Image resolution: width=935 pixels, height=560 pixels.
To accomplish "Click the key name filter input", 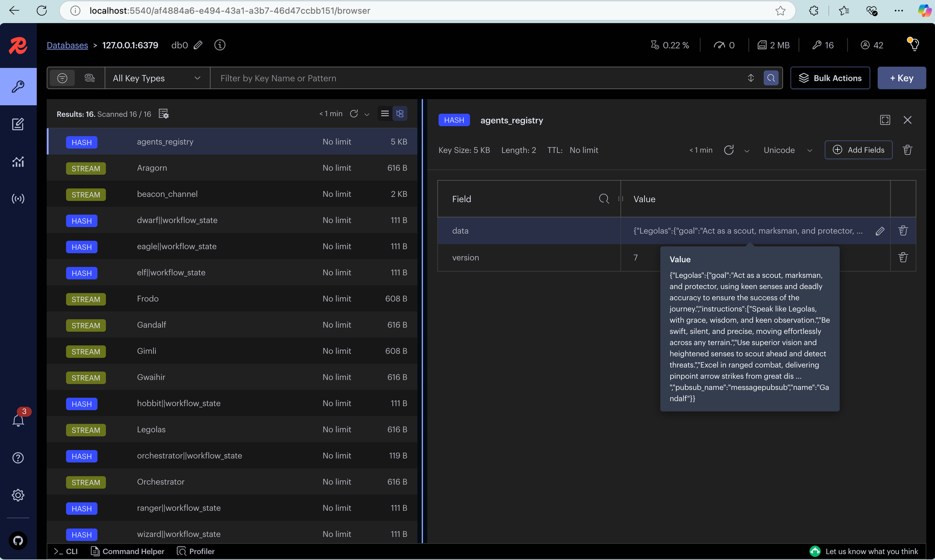I will [x=477, y=78].
